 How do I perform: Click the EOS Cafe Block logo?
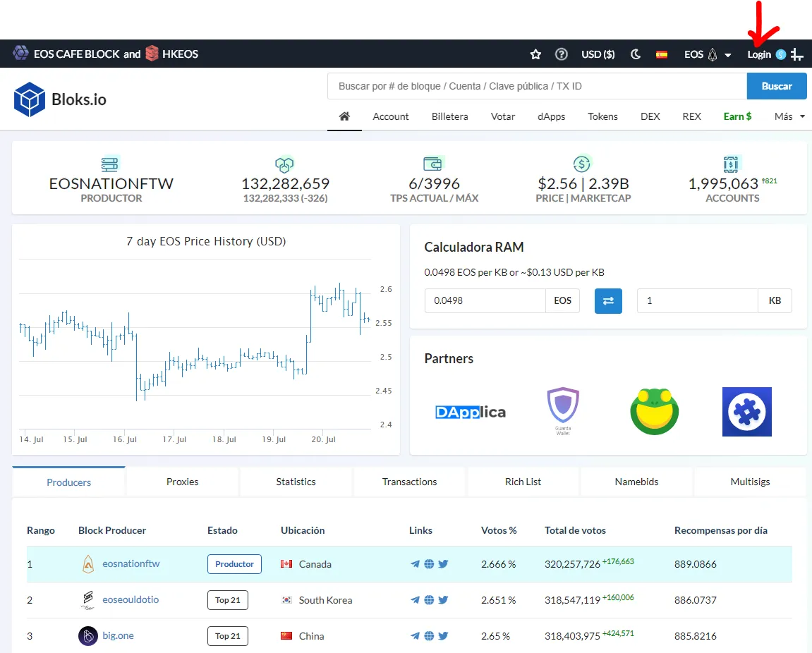click(20, 54)
